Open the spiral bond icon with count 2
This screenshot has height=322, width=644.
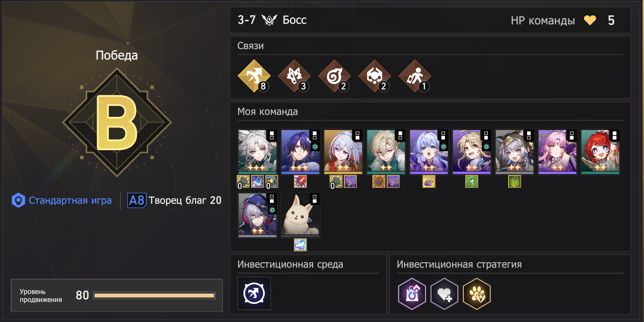[334, 76]
